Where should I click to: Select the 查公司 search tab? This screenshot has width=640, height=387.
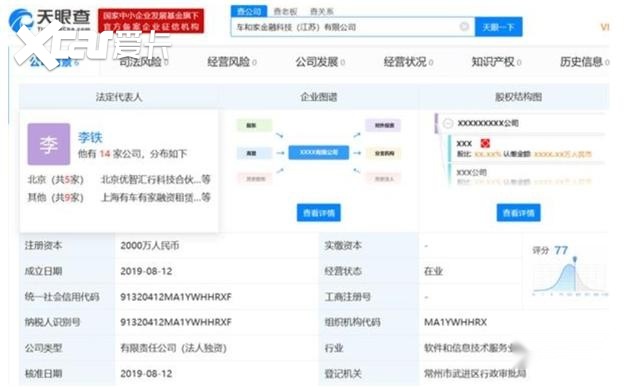pyautogui.click(x=249, y=11)
